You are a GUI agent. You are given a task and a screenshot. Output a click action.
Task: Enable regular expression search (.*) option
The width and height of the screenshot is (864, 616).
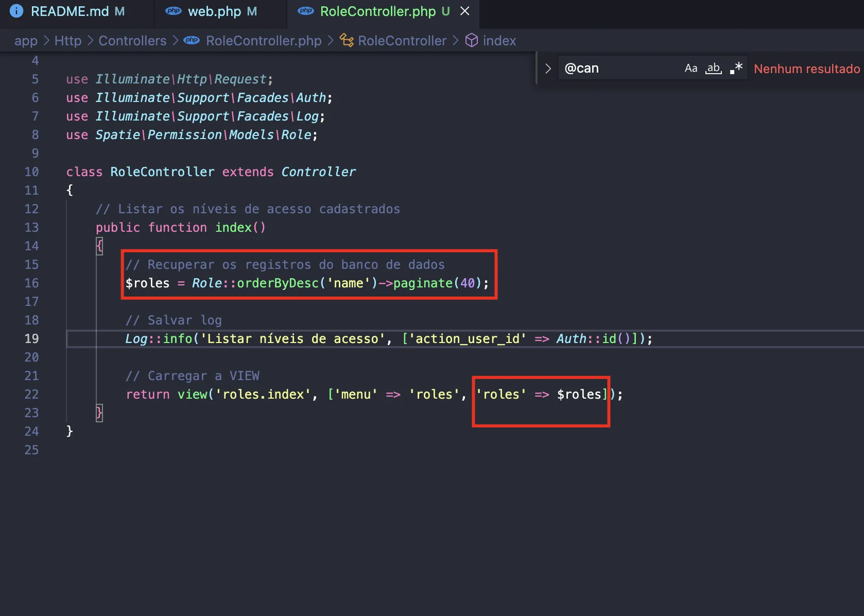[736, 69]
